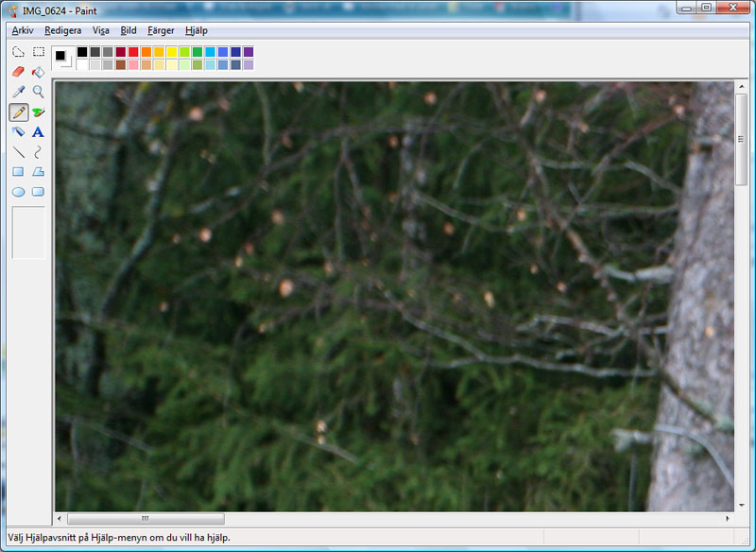Open the Hjälp menu
This screenshot has height=552, width=756.
197,30
